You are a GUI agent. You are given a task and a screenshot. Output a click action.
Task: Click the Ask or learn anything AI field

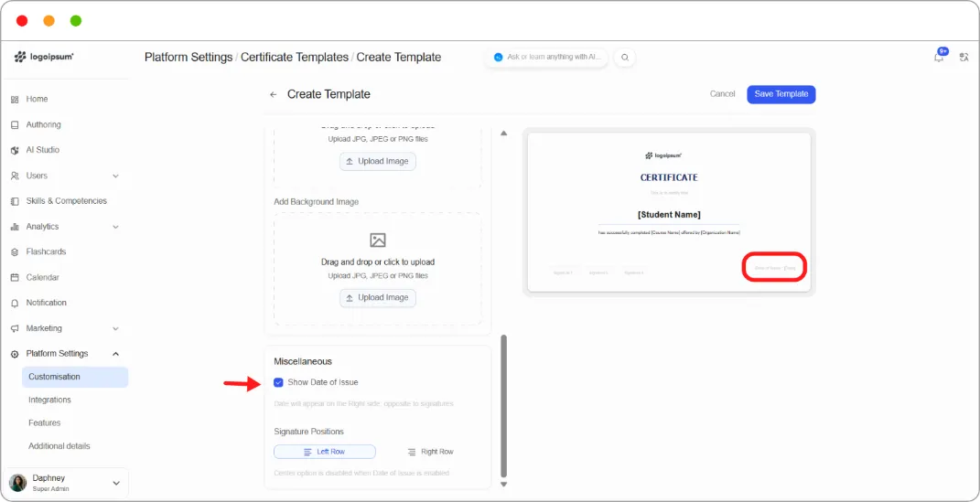point(546,58)
